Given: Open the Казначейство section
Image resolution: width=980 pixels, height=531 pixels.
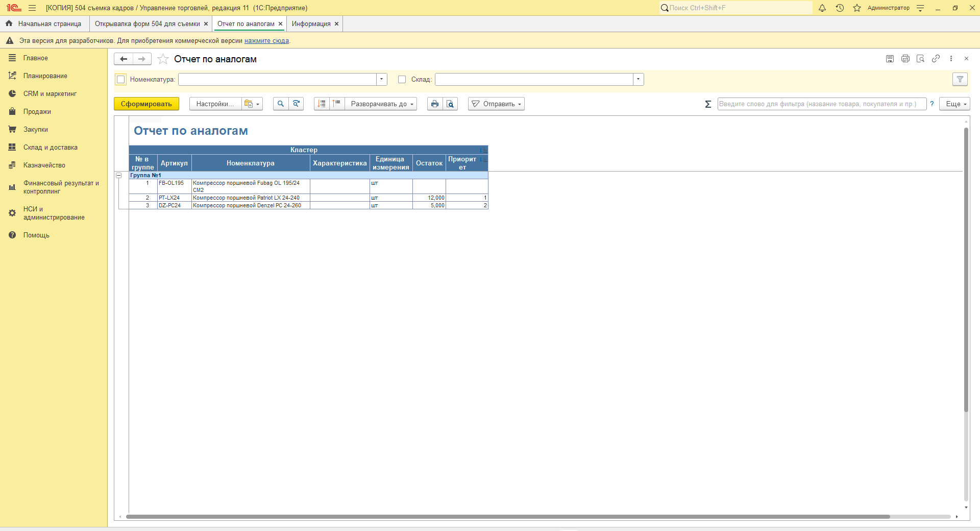Looking at the screenshot, I should click(54, 165).
